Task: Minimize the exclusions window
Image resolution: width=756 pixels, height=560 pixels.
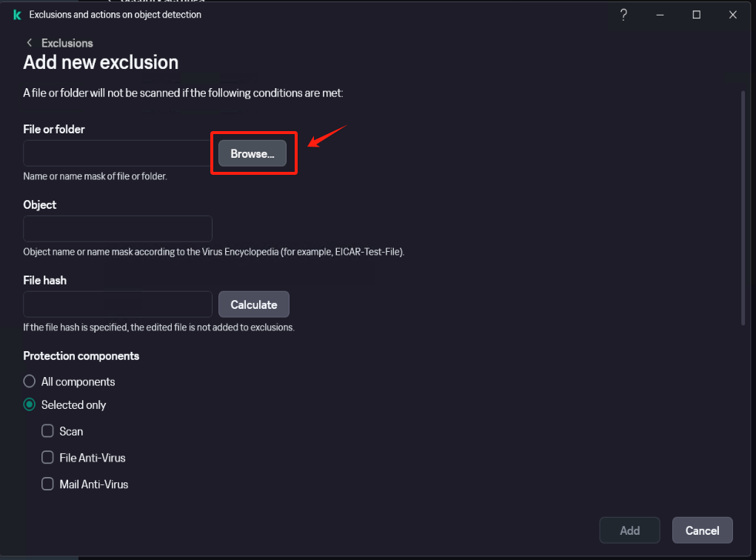Action: click(x=660, y=15)
